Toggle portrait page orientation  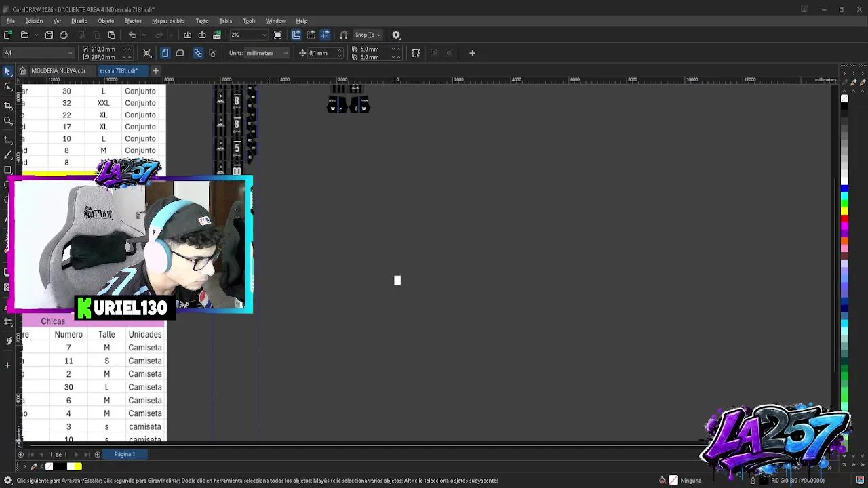tap(165, 53)
